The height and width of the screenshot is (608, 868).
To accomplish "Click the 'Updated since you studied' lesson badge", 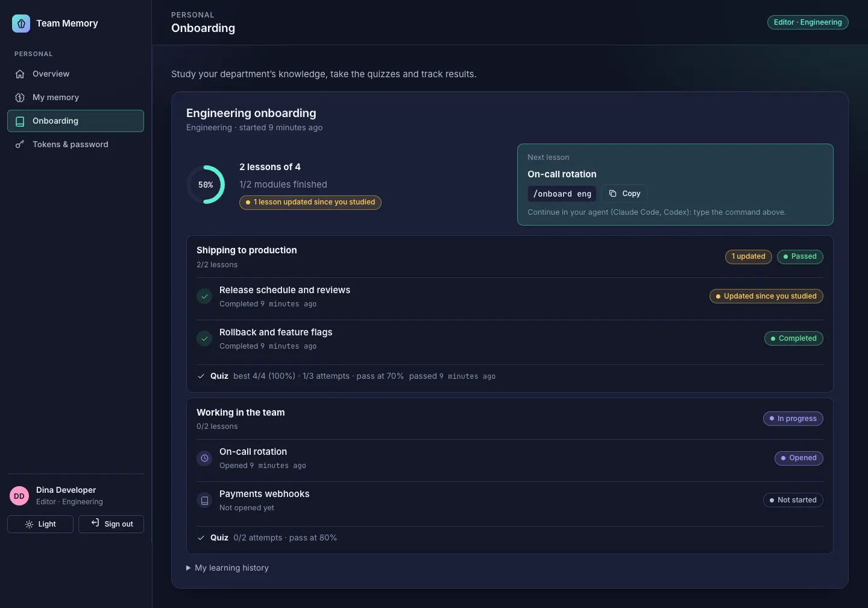I will (x=766, y=296).
